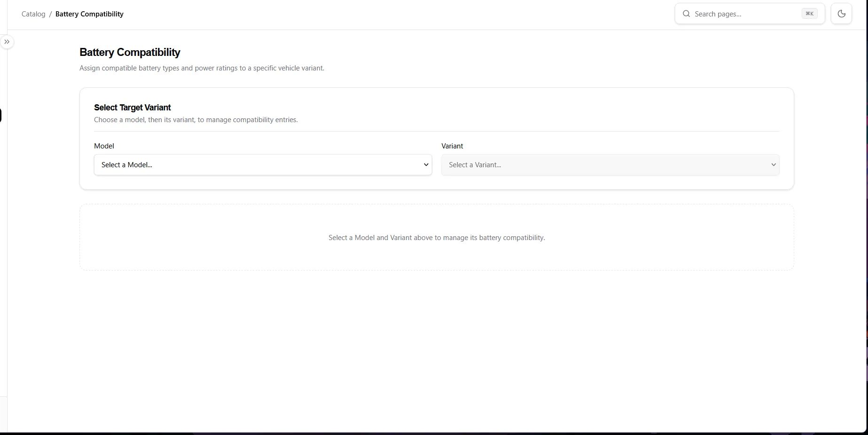Click the empty-state message about Model and Variant
This screenshot has height=435, width=868.
pyautogui.click(x=437, y=238)
